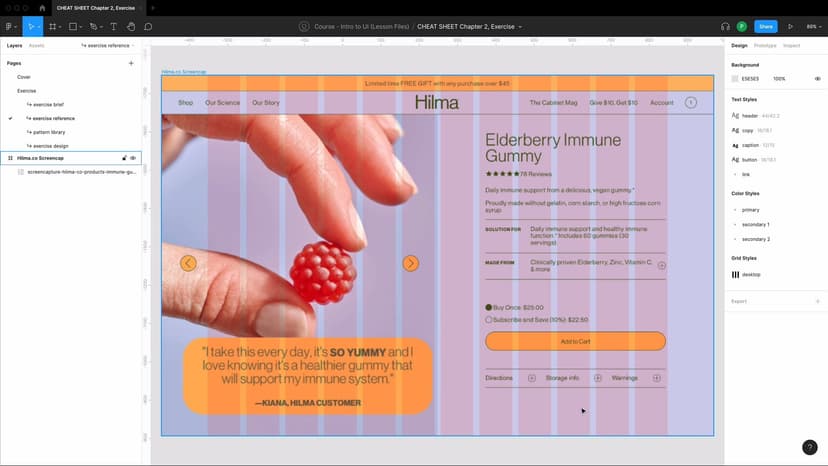Select the Frame tool

click(53, 26)
